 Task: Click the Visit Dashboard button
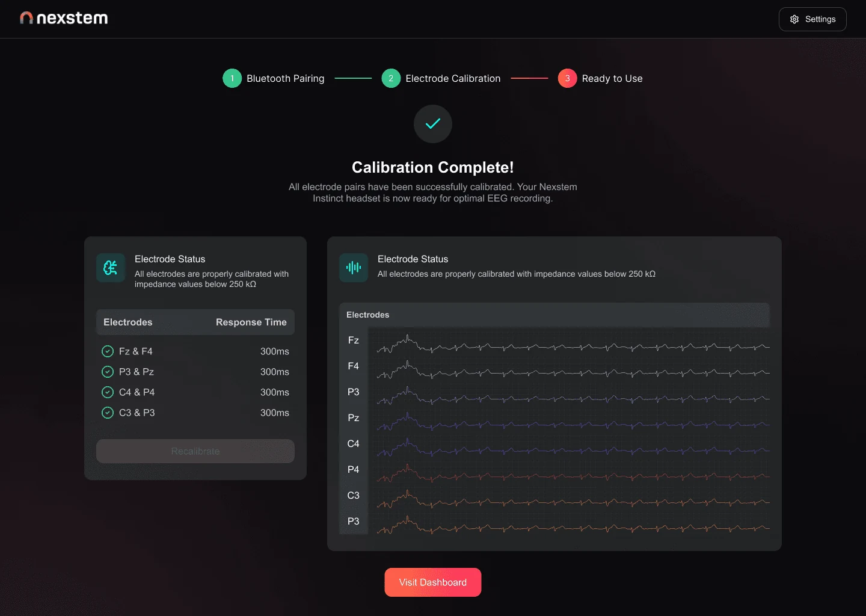pyautogui.click(x=433, y=582)
